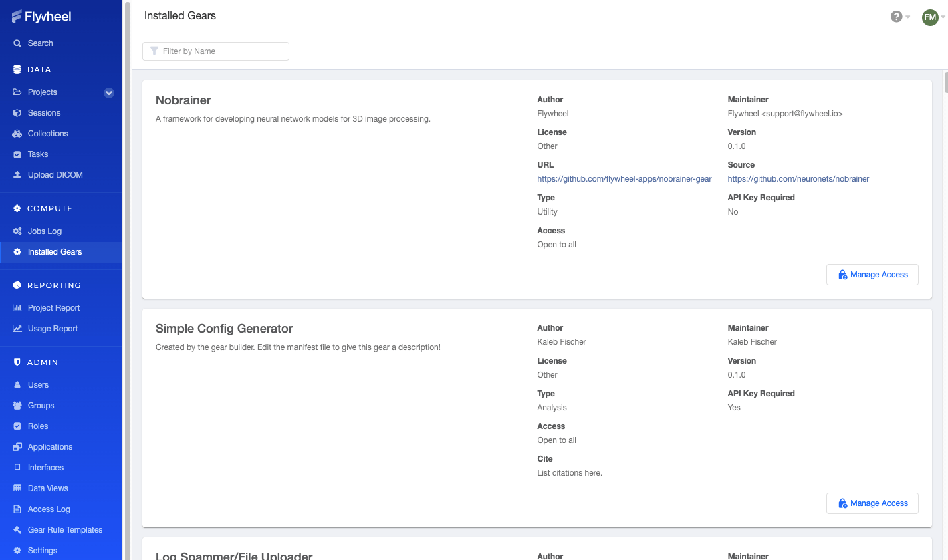Open the nobrainer-gear GitHub URL link
This screenshot has height=560, width=948.
[x=624, y=179]
